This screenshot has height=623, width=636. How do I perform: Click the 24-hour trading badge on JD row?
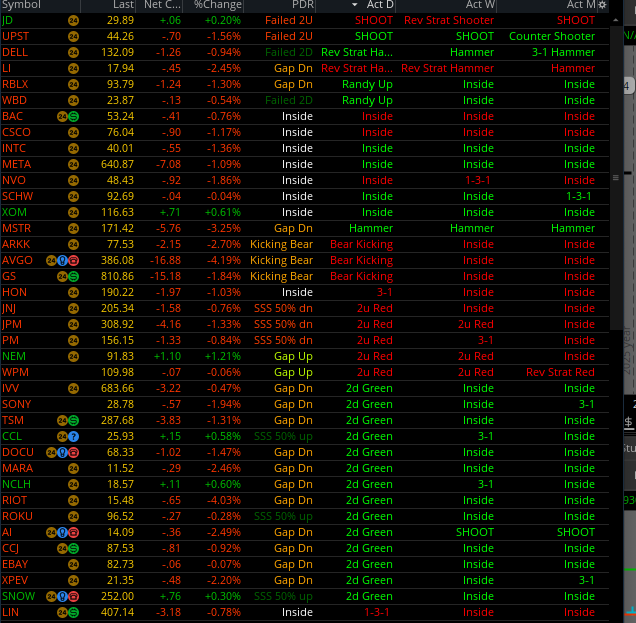click(73, 21)
